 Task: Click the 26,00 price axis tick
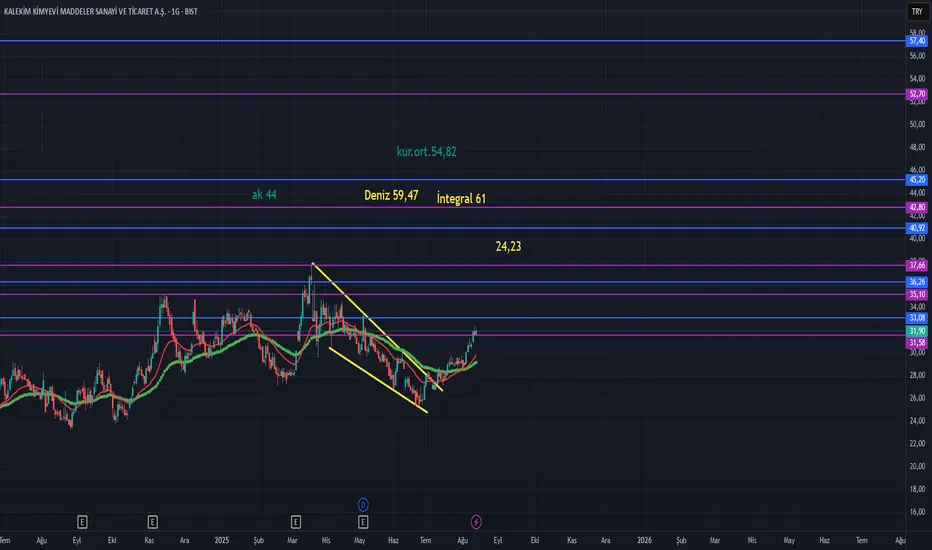click(917, 398)
